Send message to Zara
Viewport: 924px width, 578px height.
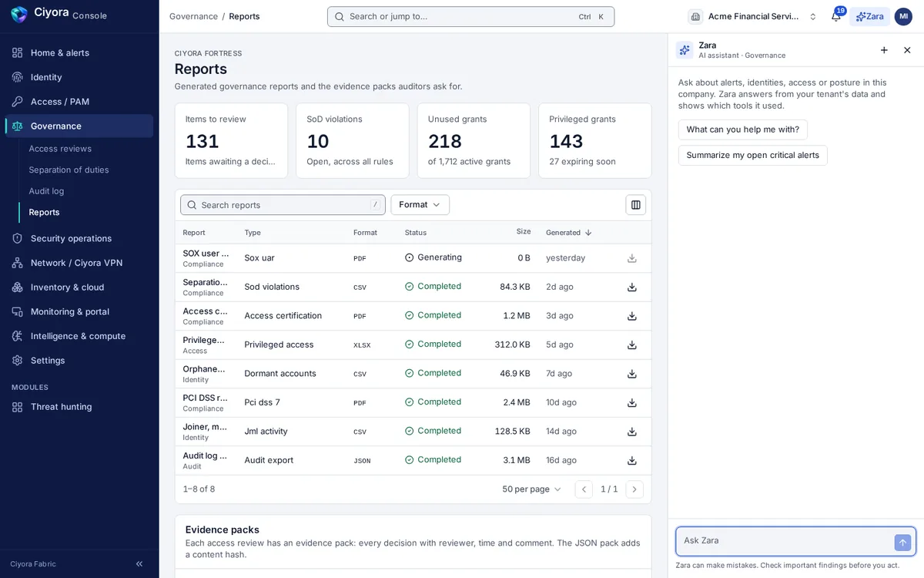[x=902, y=543]
